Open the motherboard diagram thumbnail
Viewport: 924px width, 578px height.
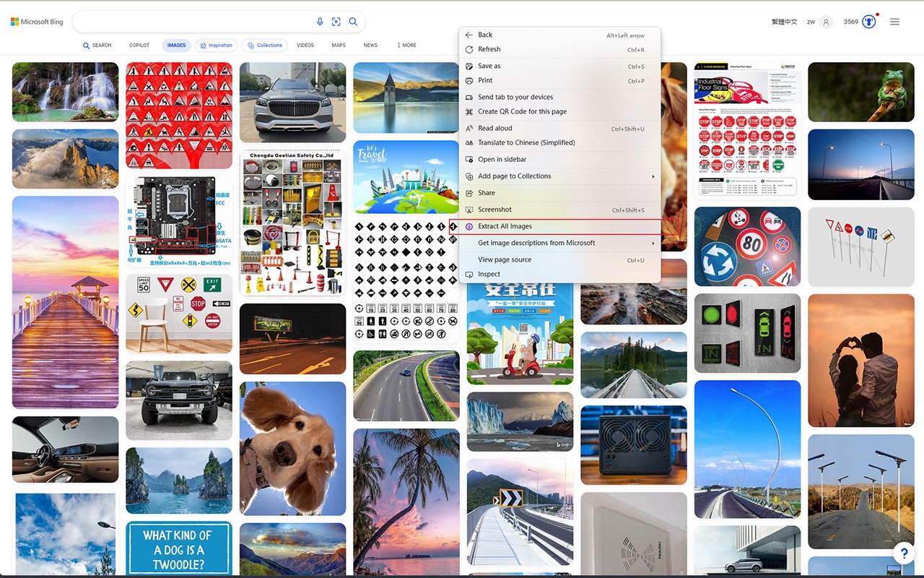coord(179,221)
